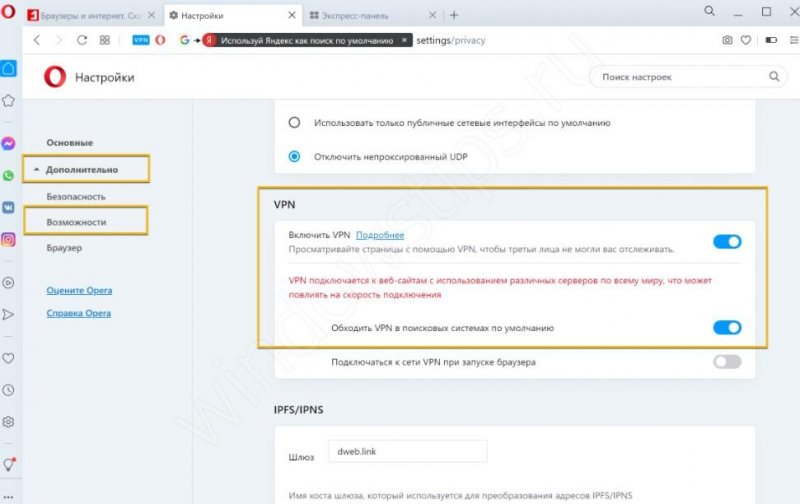The image size is (800, 504).
Task: Open Безопасность settings section
Action: (x=76, y=196)
